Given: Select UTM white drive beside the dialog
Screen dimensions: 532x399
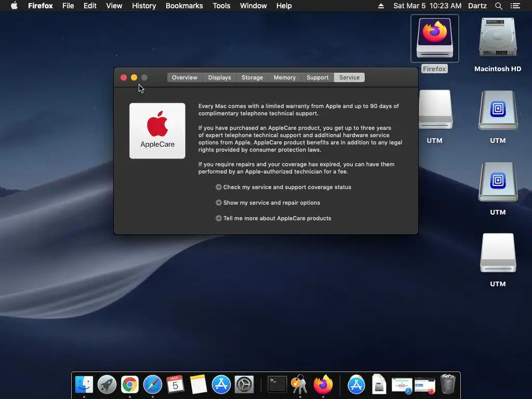Looking at the screenshot, I should pos(436,109).
